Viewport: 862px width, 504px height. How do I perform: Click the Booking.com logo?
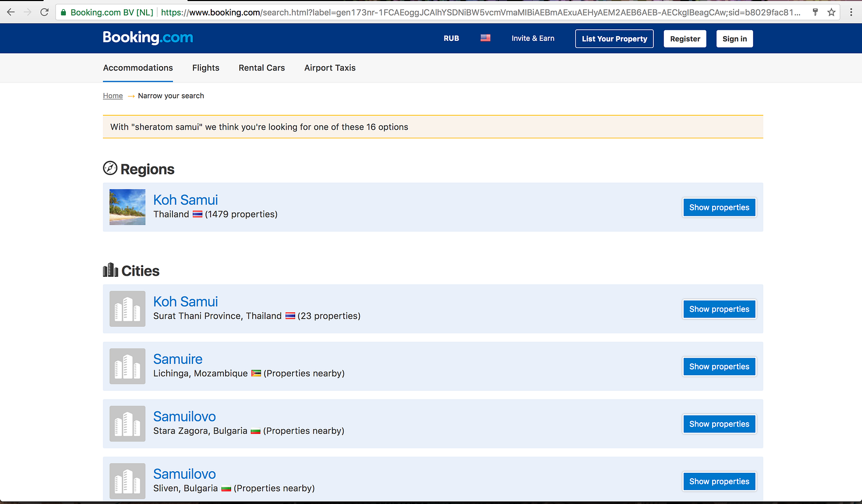coord(148,38)
